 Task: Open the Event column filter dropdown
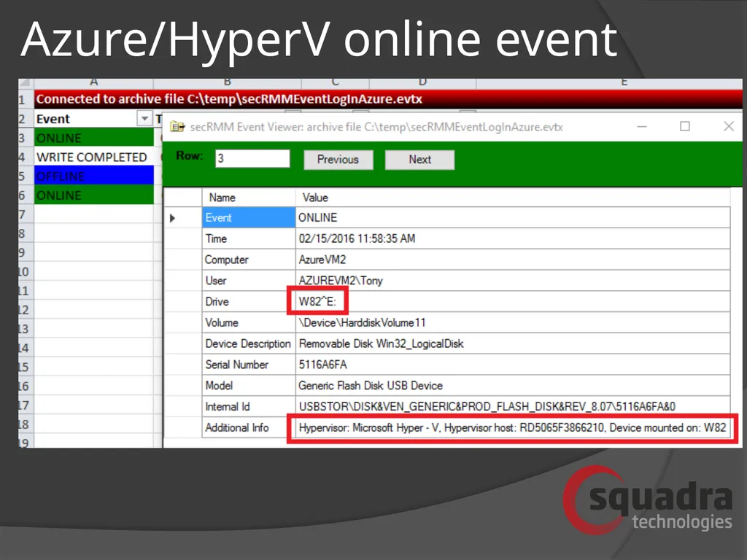click(x=144, y=118)
